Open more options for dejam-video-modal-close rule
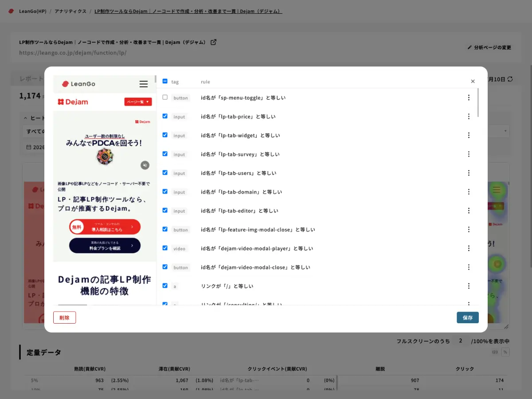Viewport: 532px width, 399px height. [x=469, y=267]
